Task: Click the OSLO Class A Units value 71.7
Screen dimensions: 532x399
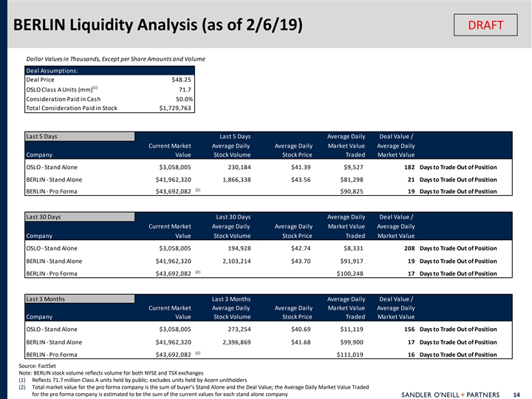Action: tap(184, 89)
